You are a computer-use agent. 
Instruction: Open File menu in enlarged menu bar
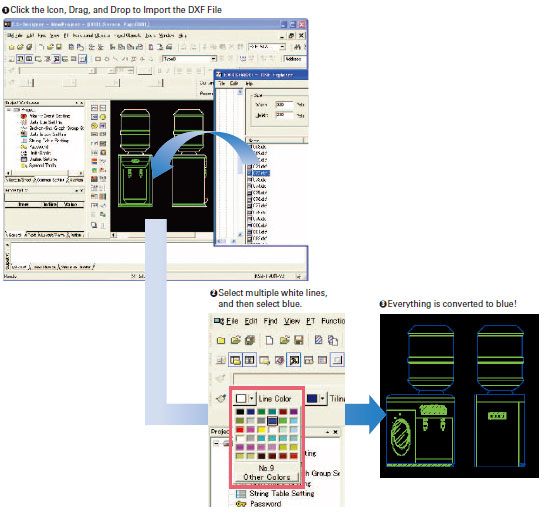(232, 321)
